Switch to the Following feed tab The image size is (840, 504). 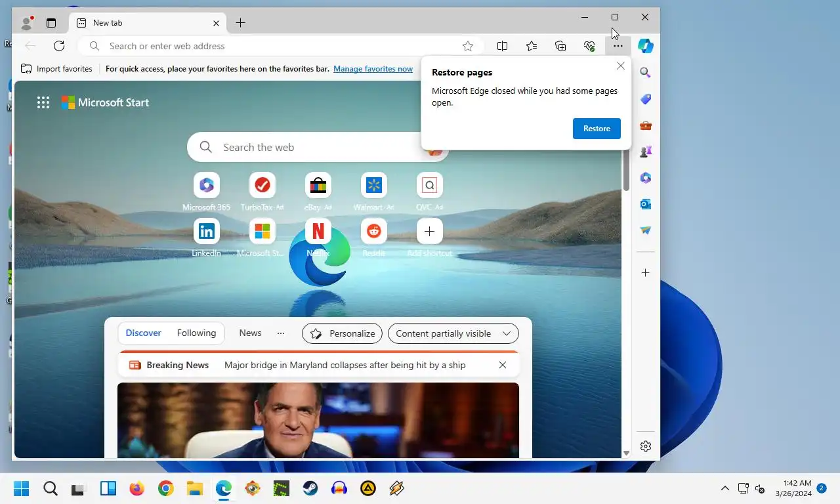tap(196, 333)
